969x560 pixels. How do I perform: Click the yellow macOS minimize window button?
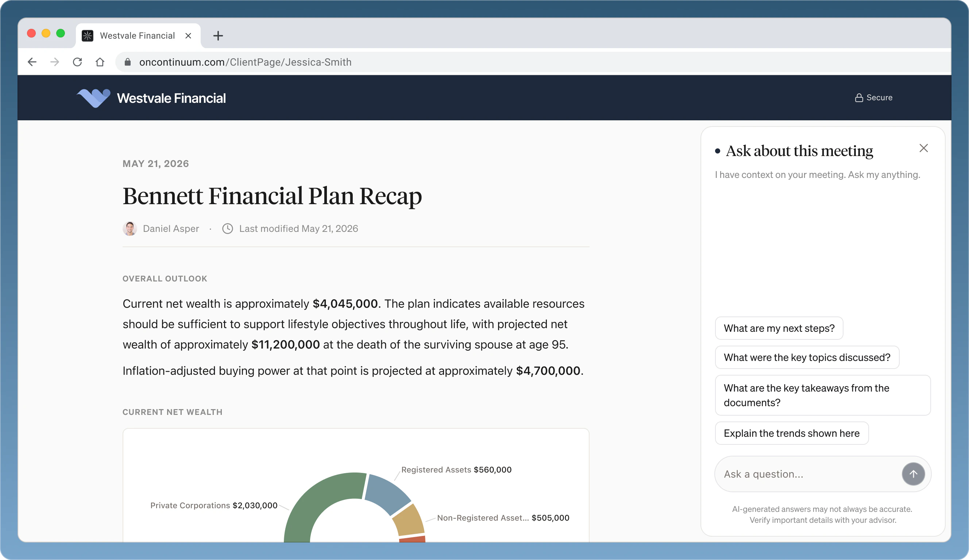pos(46,34)
